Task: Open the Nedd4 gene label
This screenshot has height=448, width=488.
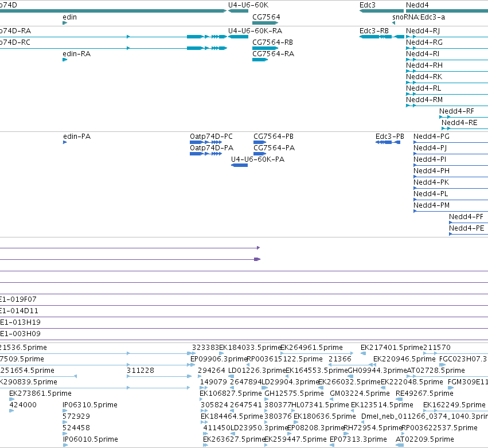Action: [417, 5]
